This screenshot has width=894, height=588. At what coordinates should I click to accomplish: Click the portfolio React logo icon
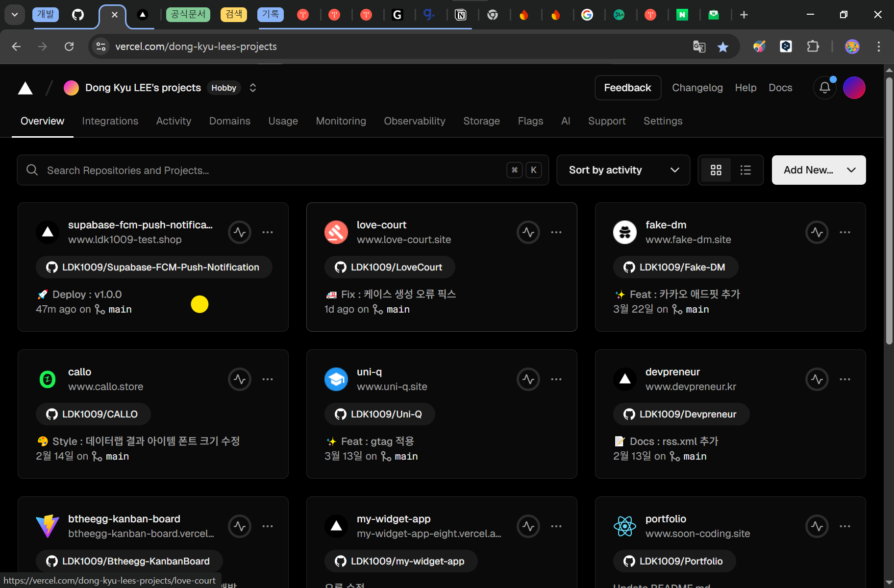(625, 526)
